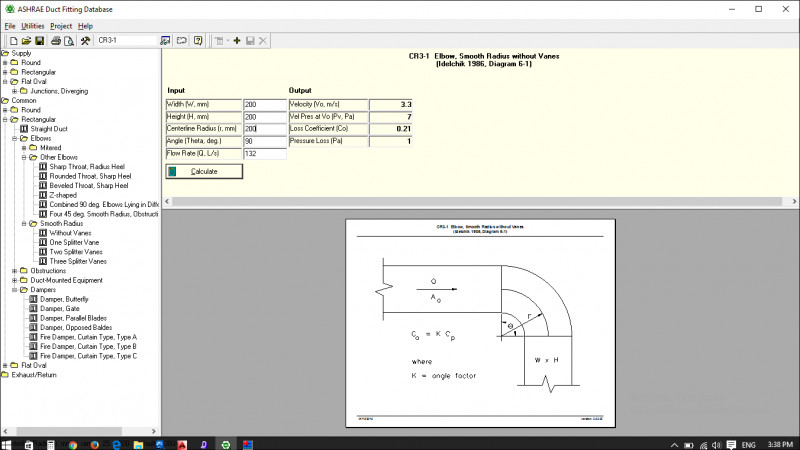Collapse the Other Elbows folder
800x450 pixels.
24,157
